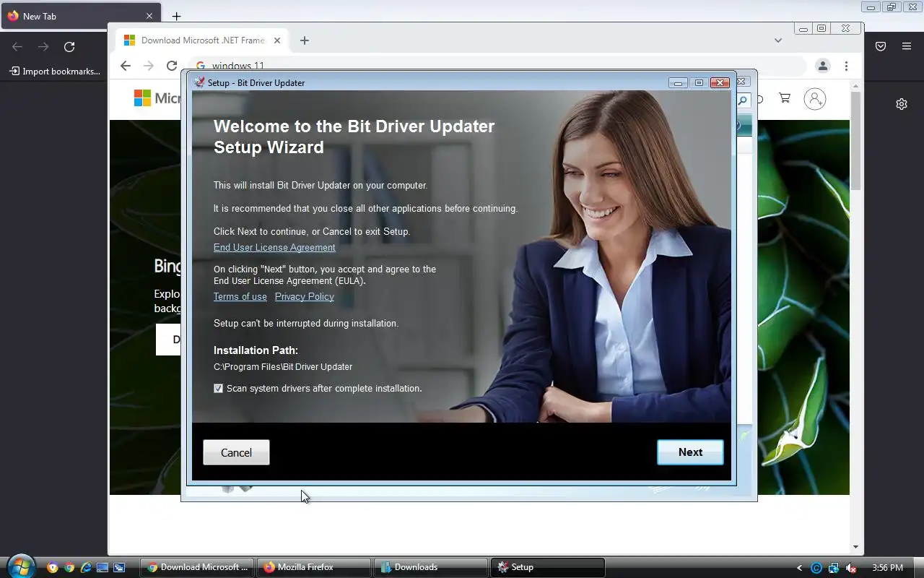Switch to Setup taskbar button

tap(548, 567)
